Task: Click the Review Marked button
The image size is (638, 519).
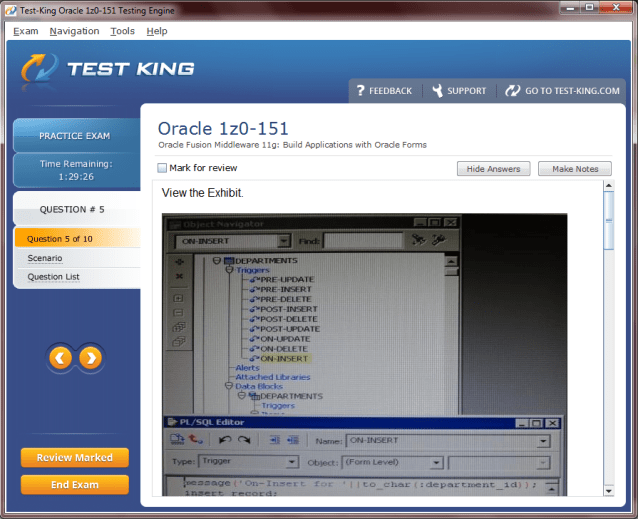Action: point(75,458)
